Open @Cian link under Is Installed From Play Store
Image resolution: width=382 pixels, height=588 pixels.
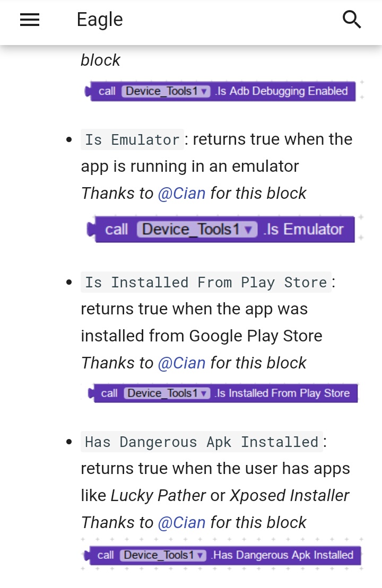tap(181, 363)
